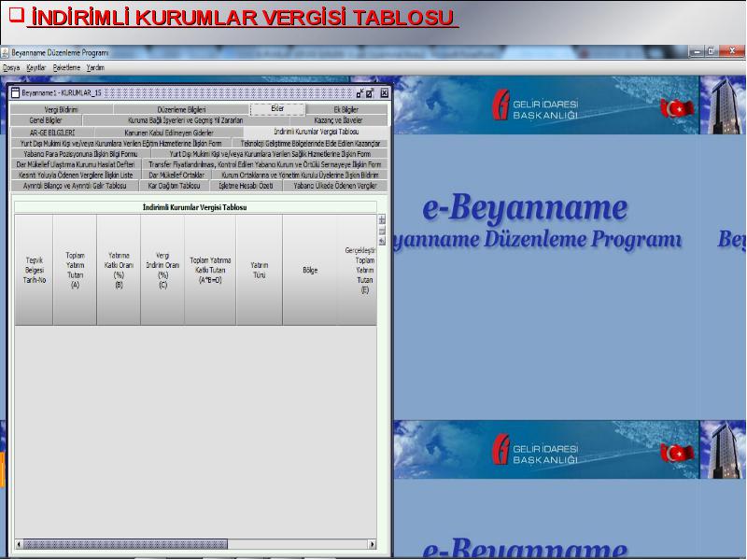The width and height of the screenshot is (747, 560).
Task: Open the Kayıtlar menu
Action: pyautogui.click(x=36, y=67)
